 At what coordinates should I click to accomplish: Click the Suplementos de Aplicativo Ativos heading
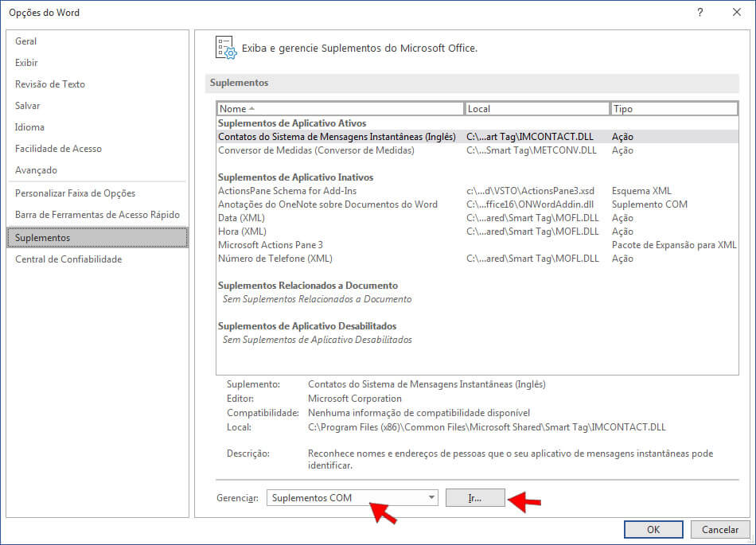coord(292,123)
